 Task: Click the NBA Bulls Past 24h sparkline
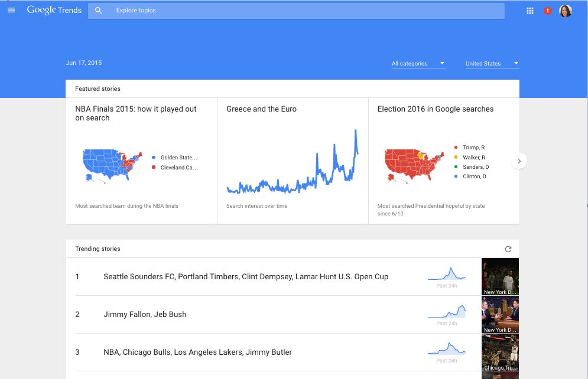click(x=447, y=349)
